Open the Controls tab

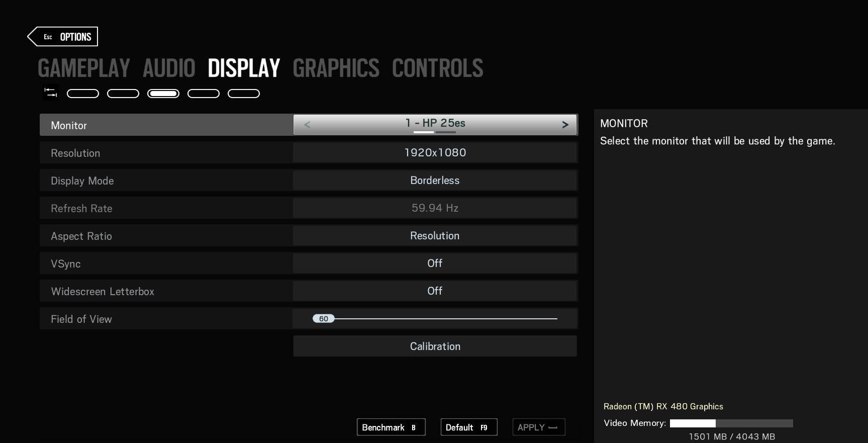[437, 68]
